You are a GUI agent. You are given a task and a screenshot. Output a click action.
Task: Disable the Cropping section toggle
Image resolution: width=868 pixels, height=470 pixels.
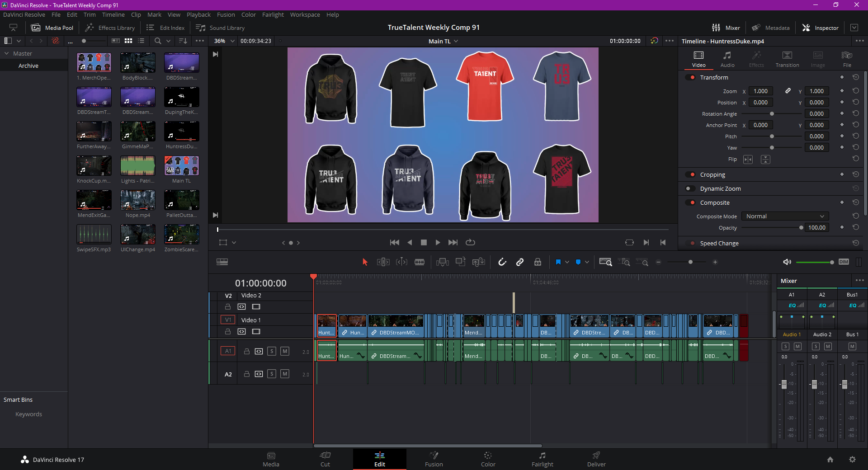690,175
